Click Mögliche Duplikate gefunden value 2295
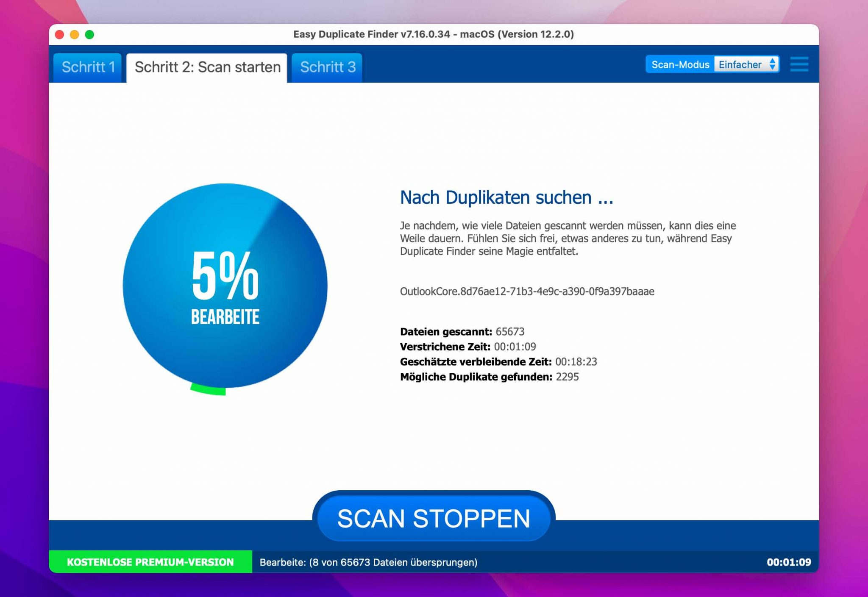 click(x=567, y=377)
